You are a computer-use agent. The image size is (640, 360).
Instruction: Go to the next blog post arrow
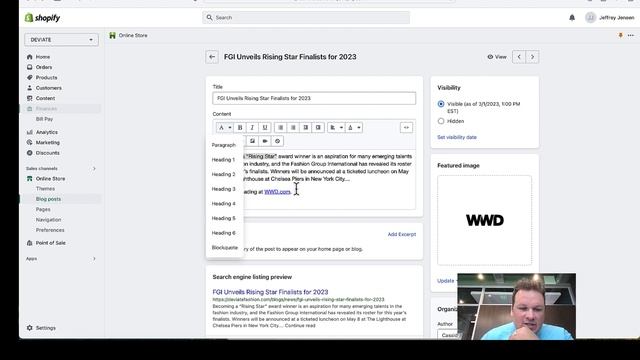click(532, 57)
